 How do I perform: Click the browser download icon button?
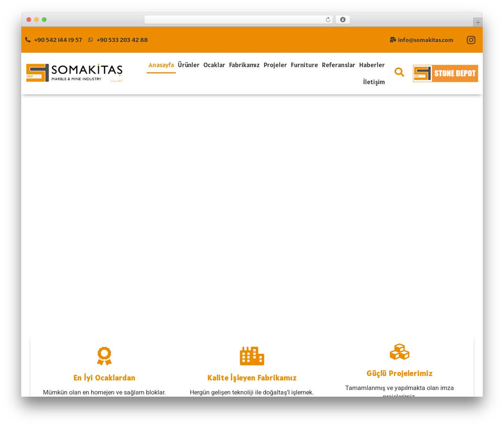[343, 20]
